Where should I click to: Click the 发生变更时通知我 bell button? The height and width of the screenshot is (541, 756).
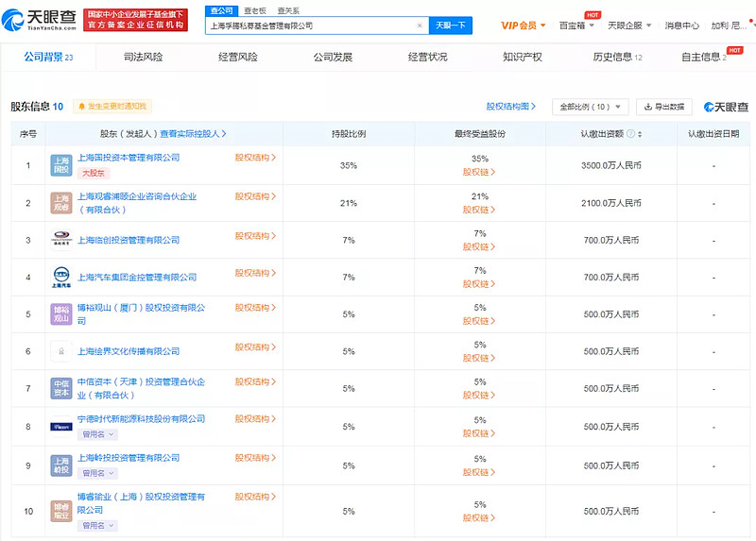click(x=112, y=106)
